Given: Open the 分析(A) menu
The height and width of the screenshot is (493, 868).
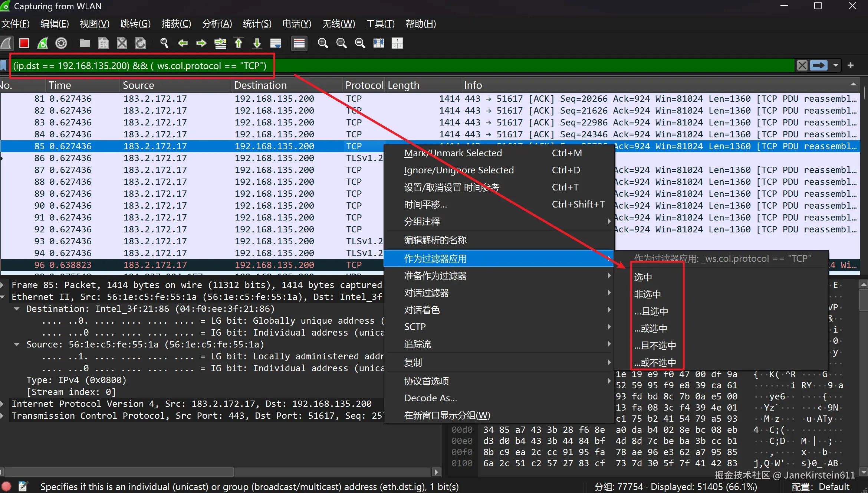Looking at the screenshot, I should coord(217,24).
